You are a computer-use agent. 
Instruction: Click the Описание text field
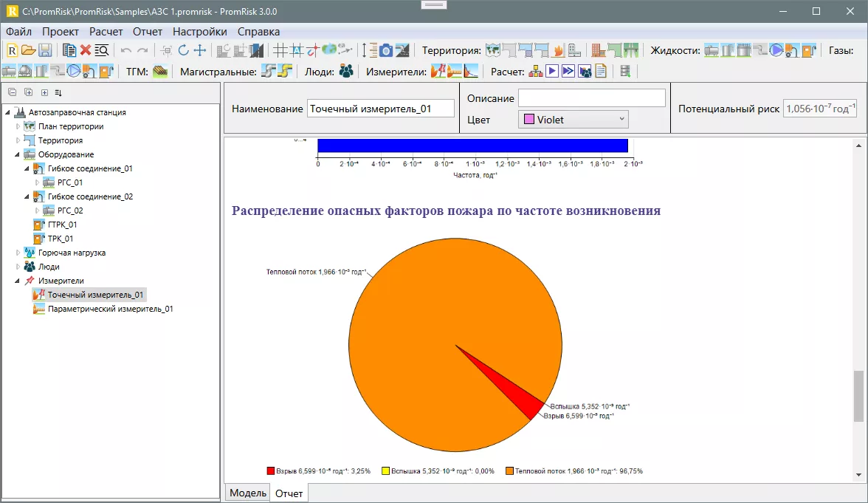point(591,98)
